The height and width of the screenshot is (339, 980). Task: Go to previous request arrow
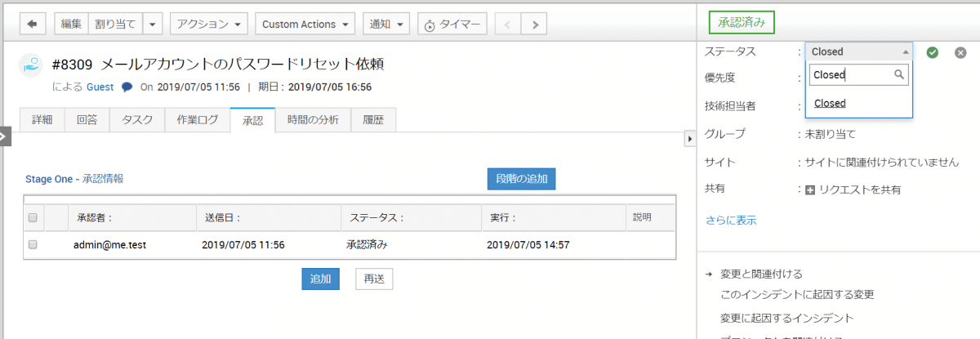click(508, 25)
